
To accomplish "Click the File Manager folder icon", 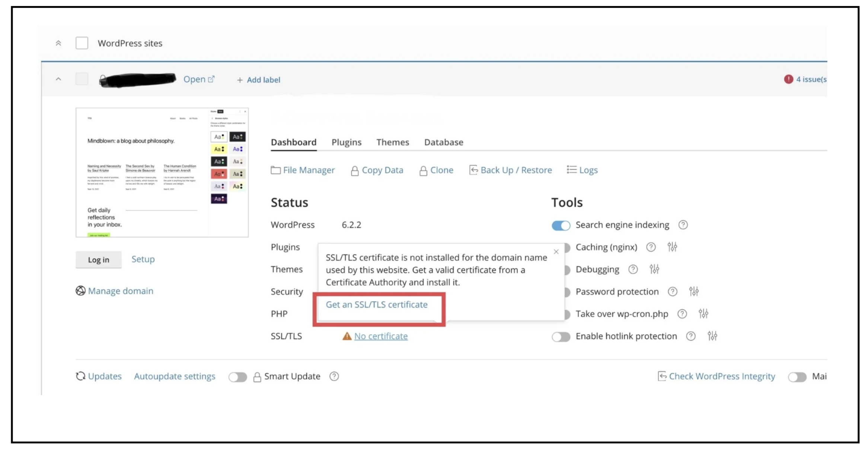I will [275, 170].
